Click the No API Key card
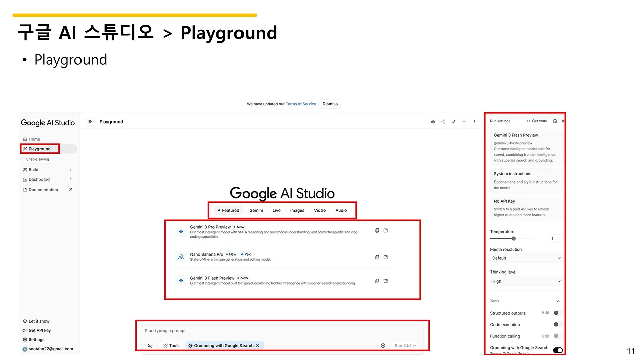 (x=526, y=208)
